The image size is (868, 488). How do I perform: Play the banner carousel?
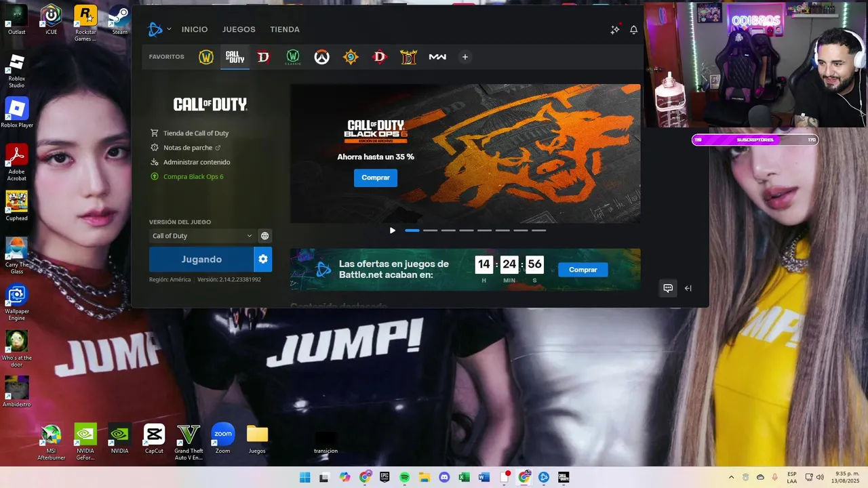392,230
